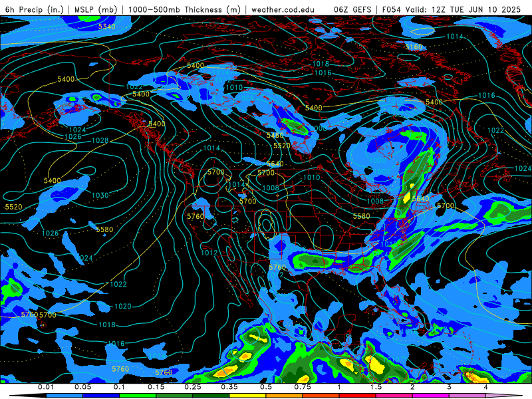The height and width of the screenshot is (399, 532).
Task: Click the 1002 pressure label near the low
Action: (x=382, y=172)
